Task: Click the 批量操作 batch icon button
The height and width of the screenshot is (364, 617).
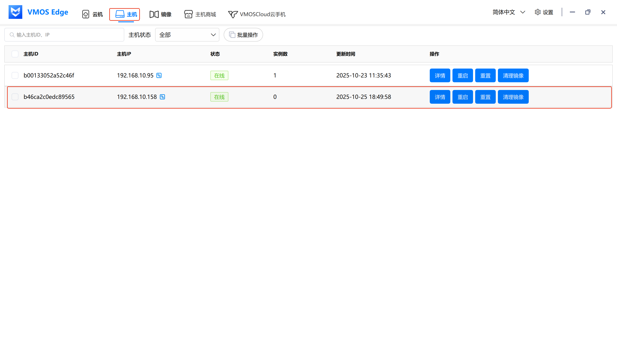Action: pyautogui.click(x=232, y=35)
